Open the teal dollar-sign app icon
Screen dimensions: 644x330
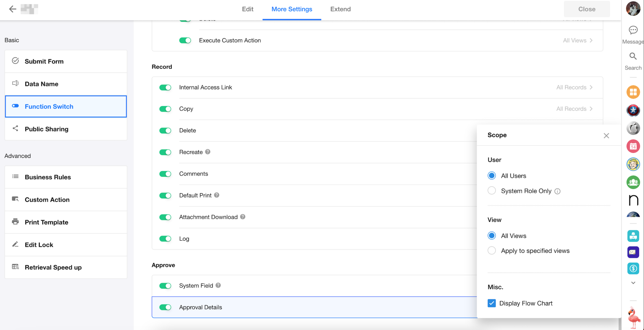633,268
